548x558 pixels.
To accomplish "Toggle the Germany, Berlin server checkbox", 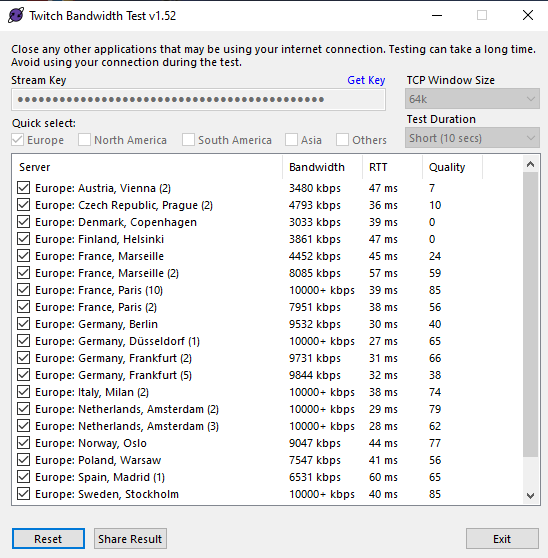I will pyautogui.click(x=23, y=323).
